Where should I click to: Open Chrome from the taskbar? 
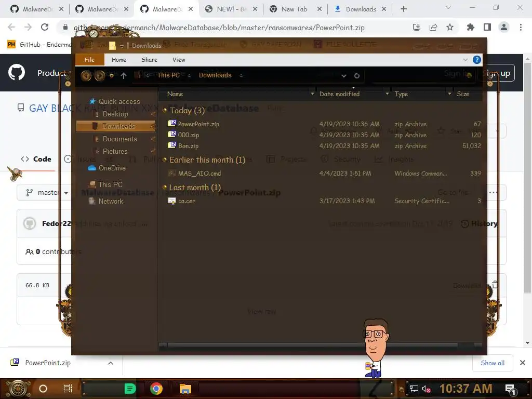click(x=156, y=389)
